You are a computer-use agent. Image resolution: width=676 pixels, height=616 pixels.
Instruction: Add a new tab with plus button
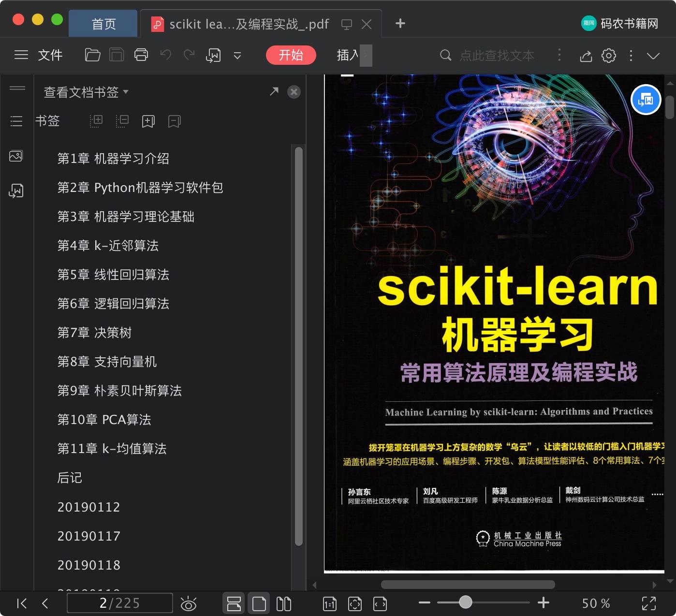point(400,23)
